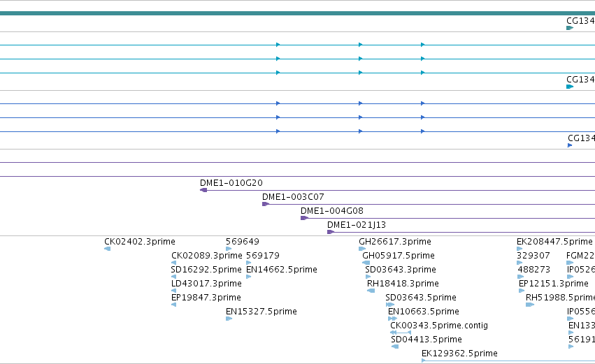This screenshot has width=595, height=364.
Task: Select the SD16292.5prime label
Action: point(206,270)
